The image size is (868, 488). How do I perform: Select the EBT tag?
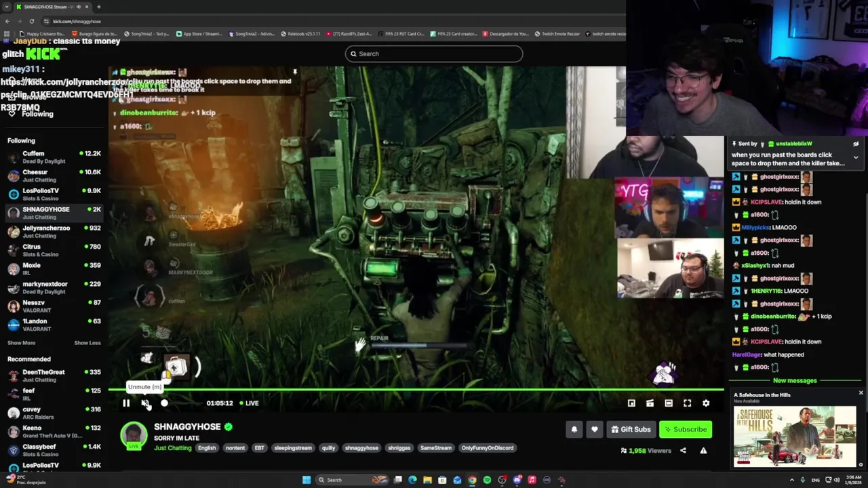pos(259,448)
